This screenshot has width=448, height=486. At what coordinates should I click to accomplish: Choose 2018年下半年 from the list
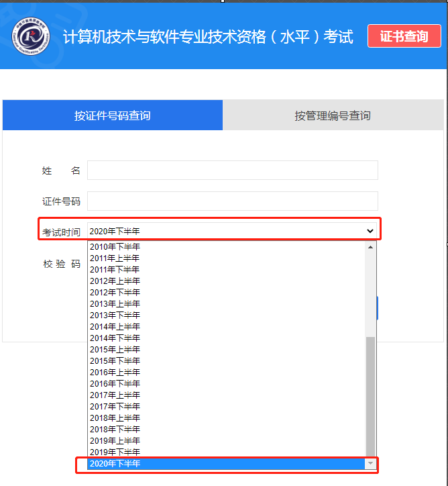115,429
